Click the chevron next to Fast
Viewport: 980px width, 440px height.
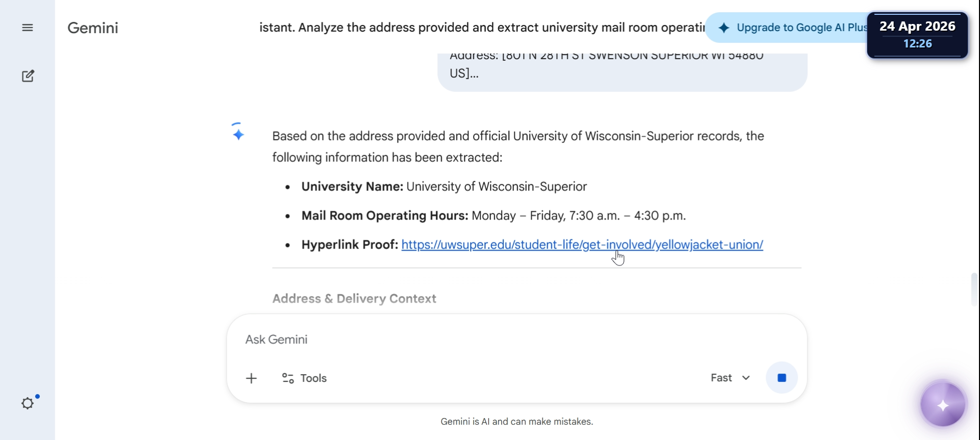pyautogui.click(x=746, y=378)
